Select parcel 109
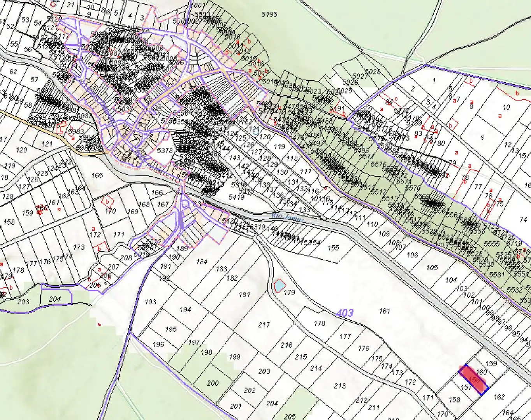Viewport: 531px width, 420px height. 384,234
